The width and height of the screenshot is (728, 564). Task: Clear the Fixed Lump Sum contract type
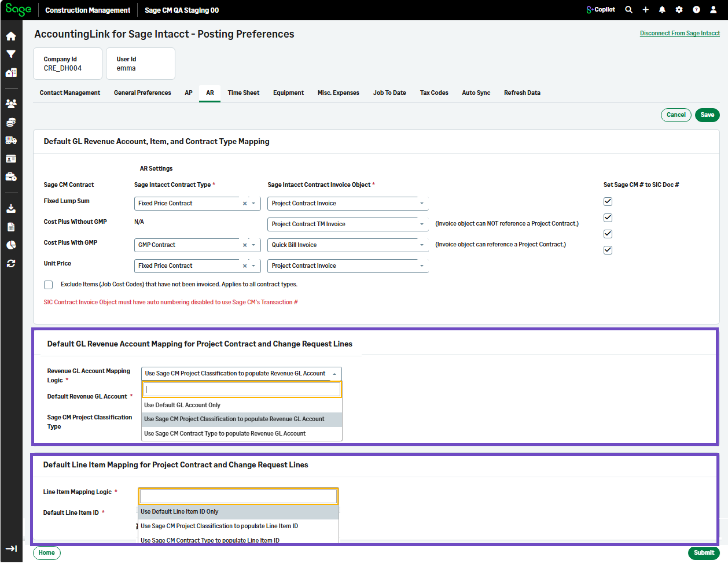(245, 204)
